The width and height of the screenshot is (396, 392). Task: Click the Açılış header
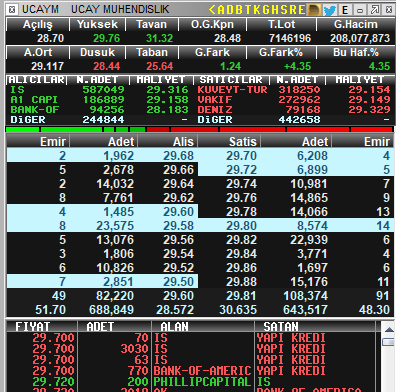tap(38, 24)
